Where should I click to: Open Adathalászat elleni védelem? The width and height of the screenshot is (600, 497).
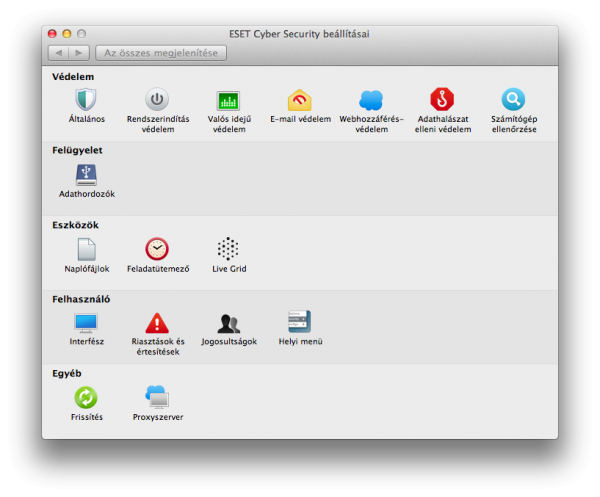click(x=442, y=100)
